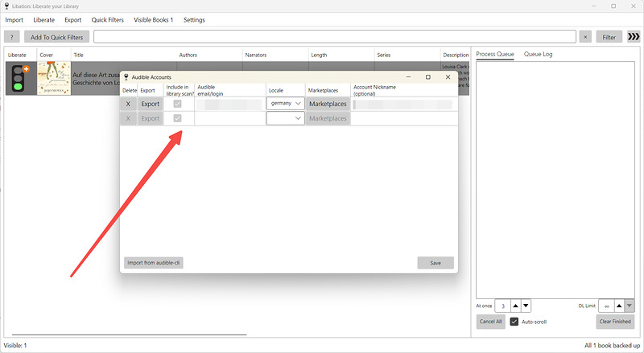Switch to the Queue Log tab
This screenshot has width=644, height=353.
(538, 54)
